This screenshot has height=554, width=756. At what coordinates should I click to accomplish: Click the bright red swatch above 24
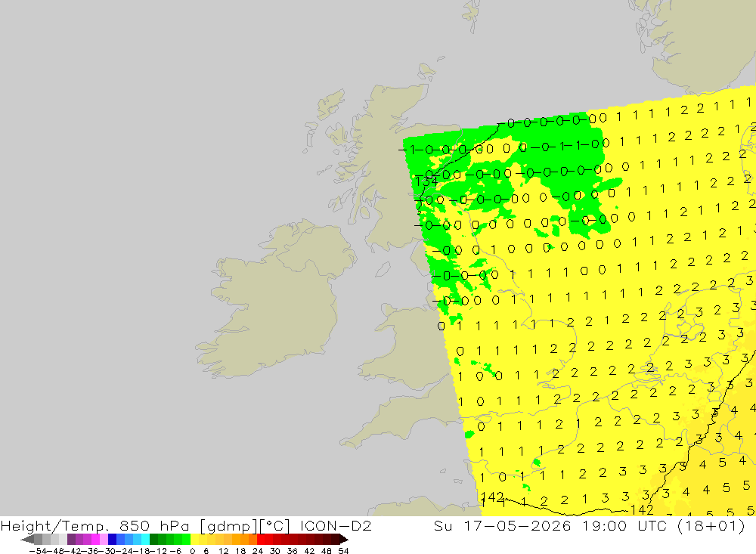pyautogui.click(x=261, y=539)
